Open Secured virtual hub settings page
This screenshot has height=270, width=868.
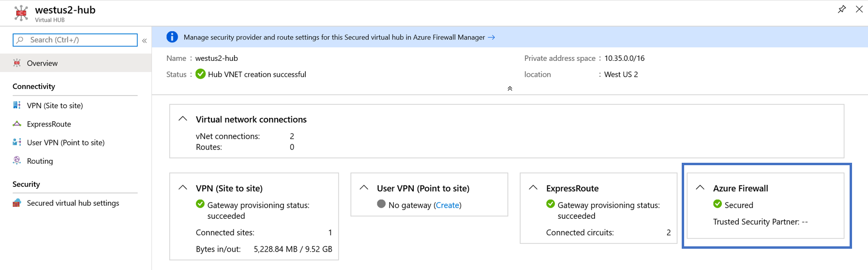coord(73,203)
